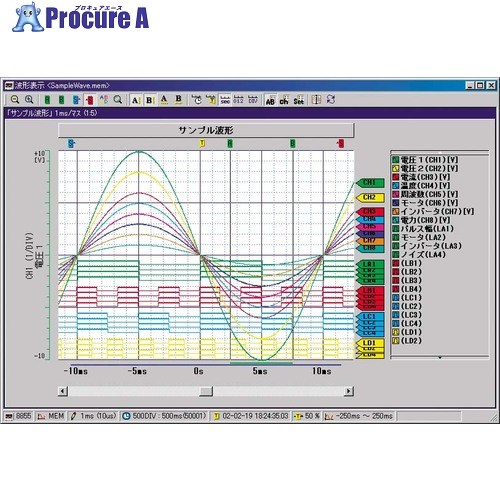
Task: Click the yellow T trigger marker above graph
Action: coord(202,144)
